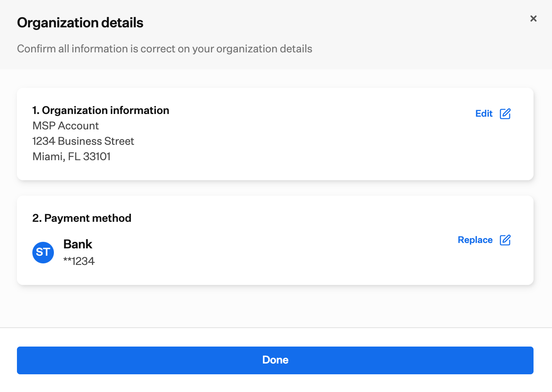Click the pencil icon next to Edit
552x392 pixels.
(505, 114)
